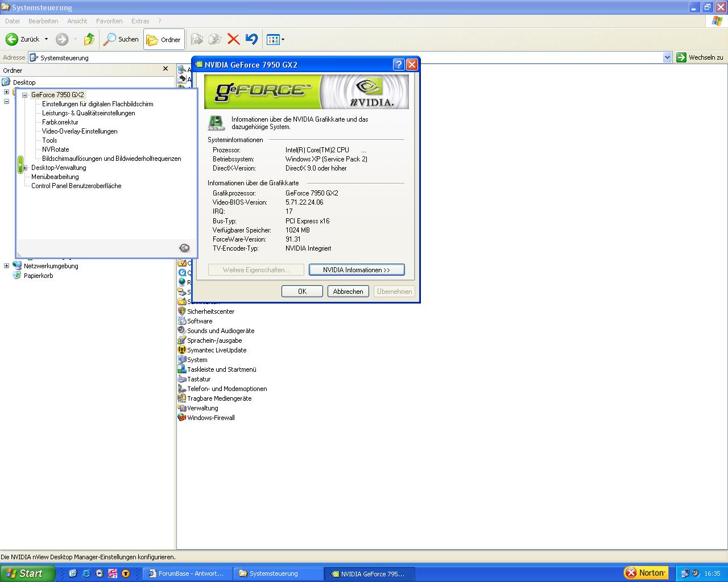Open the Software control panel icon
This screenshot has width=728, height=582.
[182, 321]
